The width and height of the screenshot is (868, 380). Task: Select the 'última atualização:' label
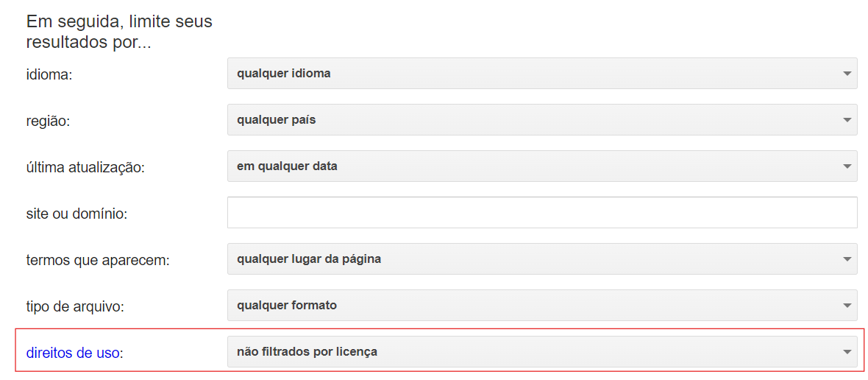[x=85, y=167]
